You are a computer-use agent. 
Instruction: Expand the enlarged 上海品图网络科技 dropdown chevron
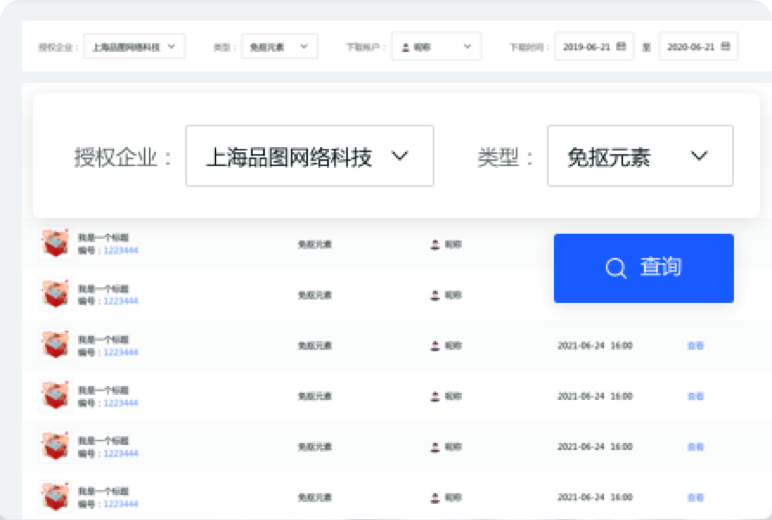[x=400, y=156]
